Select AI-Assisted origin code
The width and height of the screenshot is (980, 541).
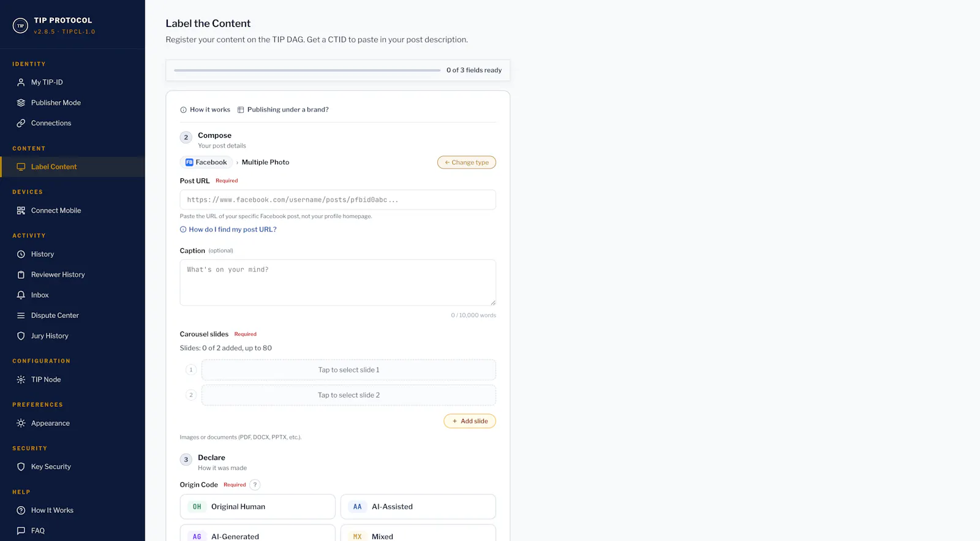click(418, 507)
